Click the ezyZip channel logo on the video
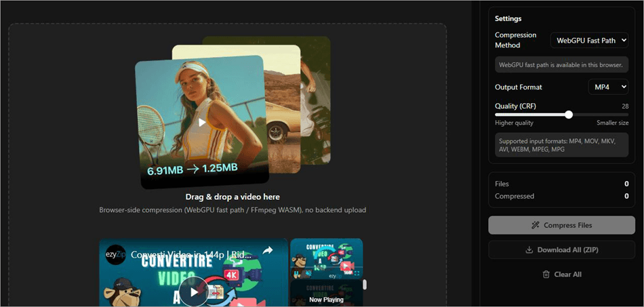 tap(115, 254)
